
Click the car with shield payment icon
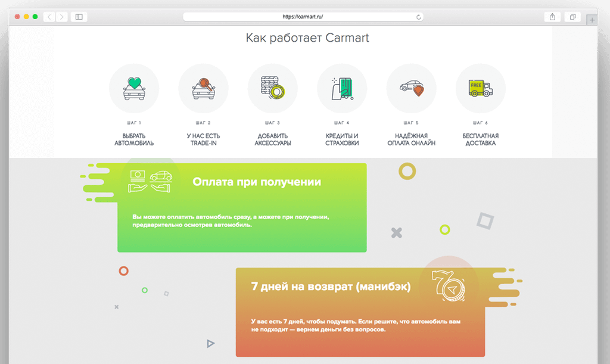click(411, 88)
